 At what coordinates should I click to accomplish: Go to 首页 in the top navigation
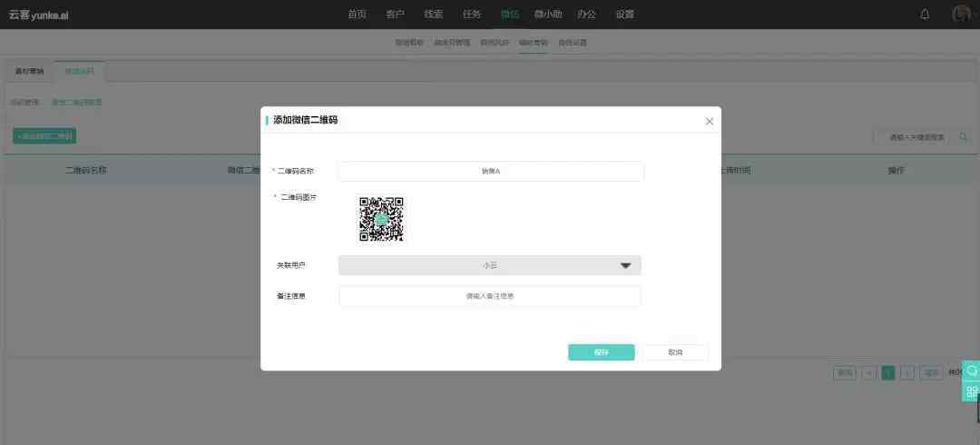(x=357, y=15)
